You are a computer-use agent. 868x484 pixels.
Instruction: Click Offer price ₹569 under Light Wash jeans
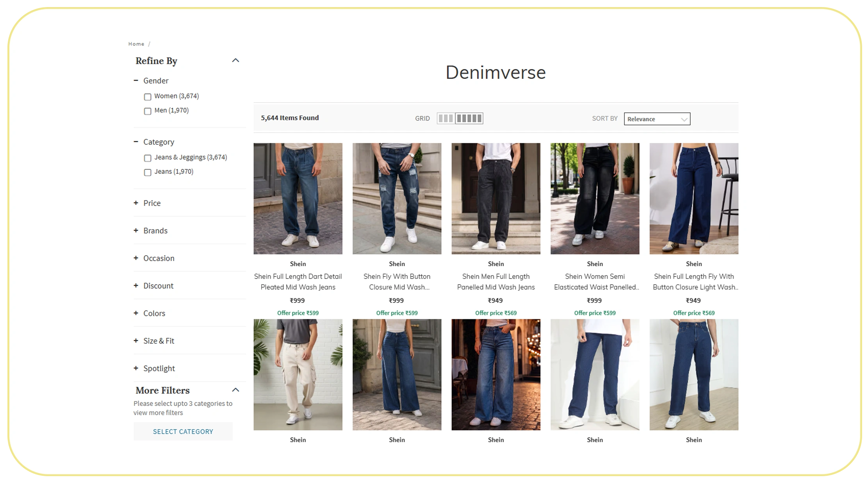(694, 313)
